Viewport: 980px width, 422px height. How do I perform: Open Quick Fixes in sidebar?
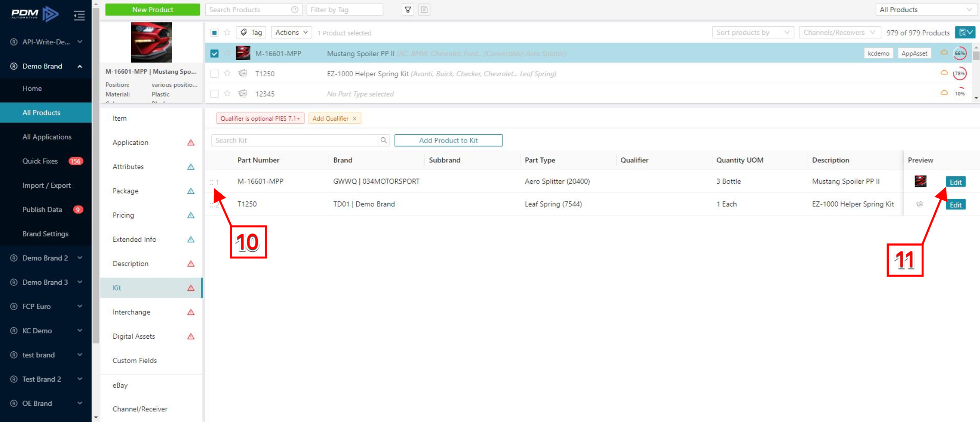pyautogui.click(x=40, y=161)
